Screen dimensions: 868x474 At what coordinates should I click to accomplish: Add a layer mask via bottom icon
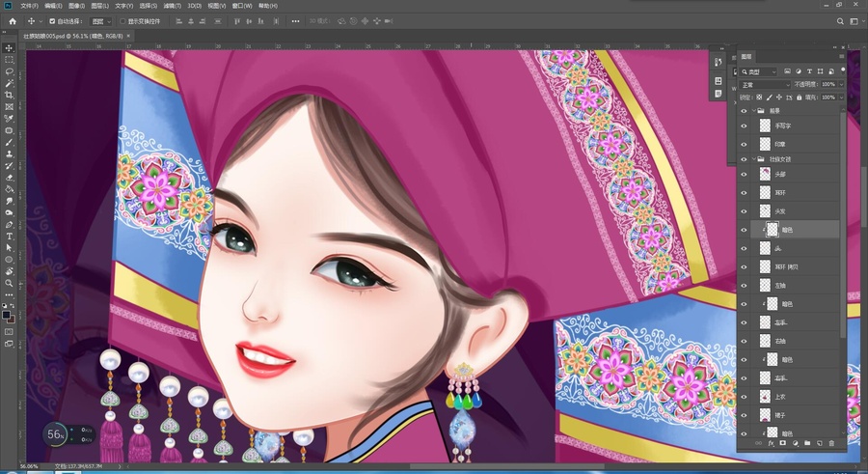tap(783, 443)
